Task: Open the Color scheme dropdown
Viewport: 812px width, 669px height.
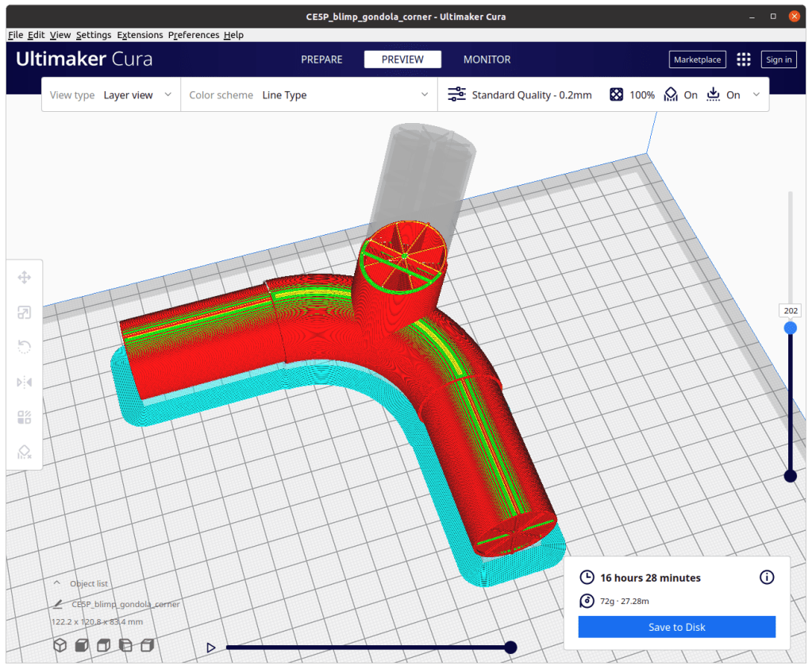Action: tap(309, 95)
